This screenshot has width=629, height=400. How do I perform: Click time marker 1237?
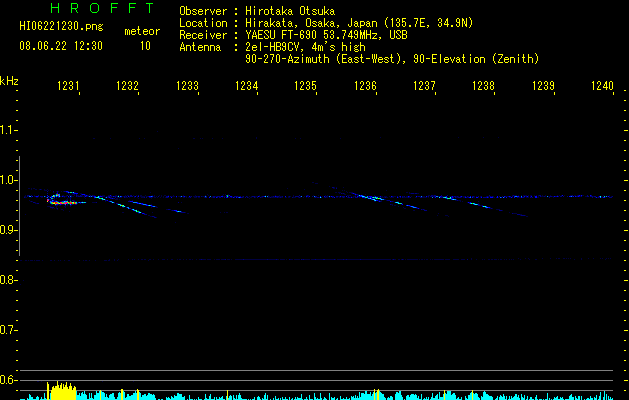coord(424,86)
